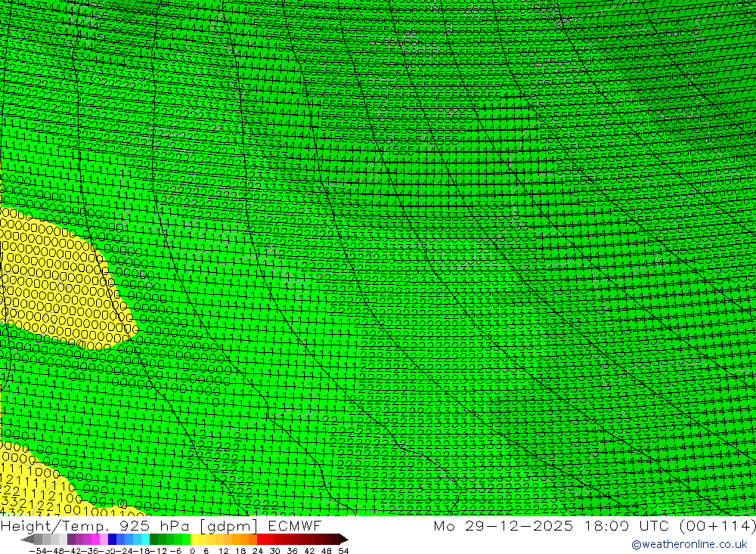
Task: Click the 'Height/Temp. 925 hPa [gdpm] ECMWF' title
Action: (161, 526)
